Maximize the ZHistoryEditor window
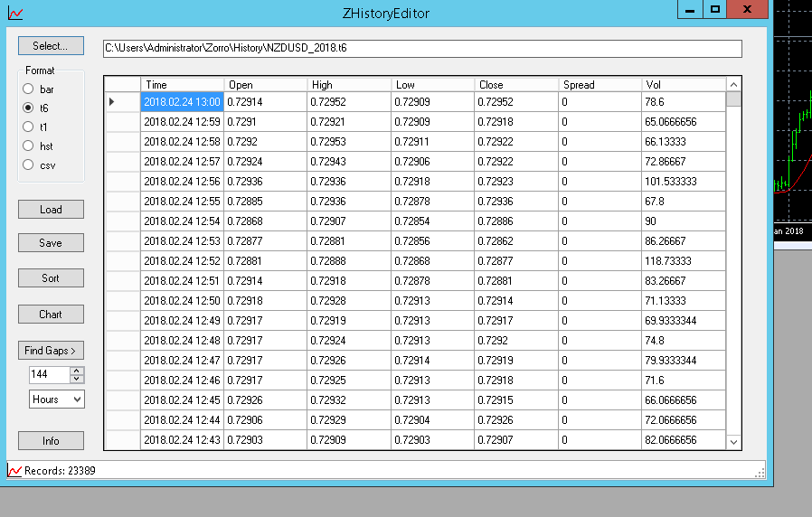The height and width of the screenshot is (517, 812). click(x=714, y=9)
